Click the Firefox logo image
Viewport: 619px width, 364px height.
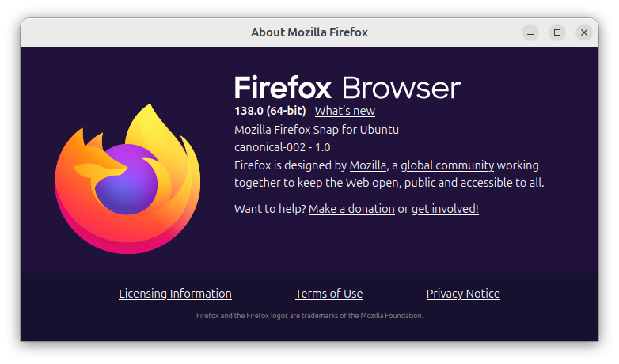point(127,179)
